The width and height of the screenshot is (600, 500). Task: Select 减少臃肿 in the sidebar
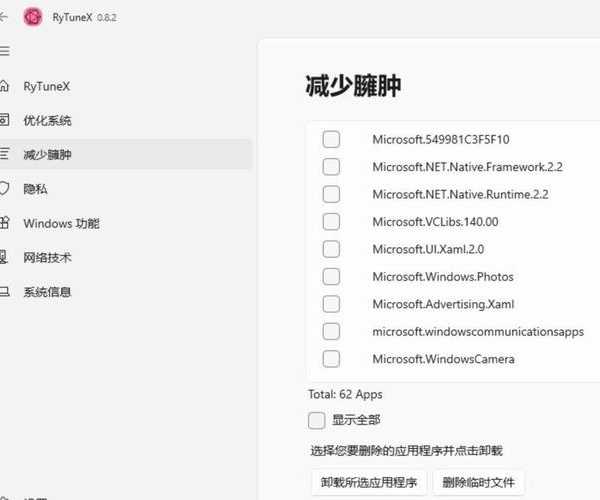tap(47, 154)
